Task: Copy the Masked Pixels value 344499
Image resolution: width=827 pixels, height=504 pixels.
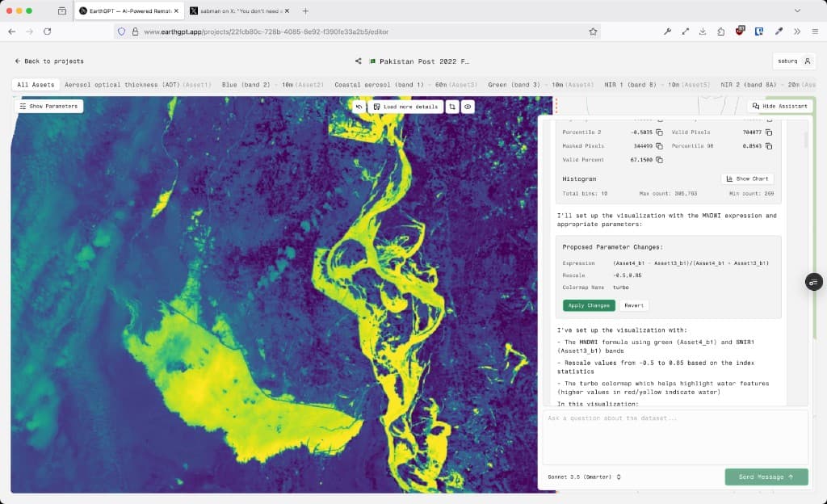Action: click(x=659, y=146)
